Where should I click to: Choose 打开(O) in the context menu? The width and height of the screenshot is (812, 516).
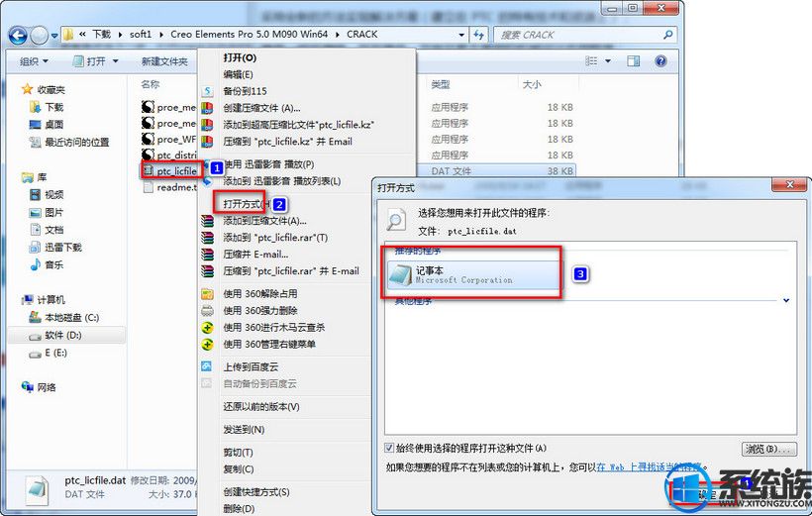pos(240,57)
